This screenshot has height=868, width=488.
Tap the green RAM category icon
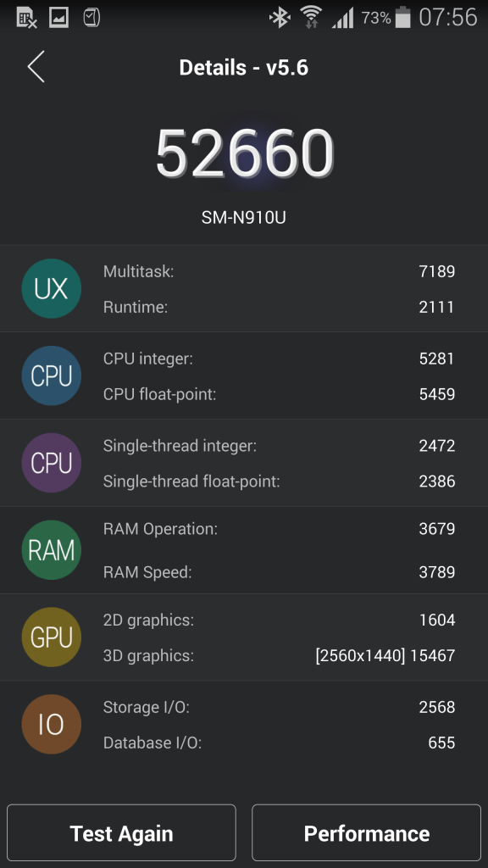pos(51,550)
